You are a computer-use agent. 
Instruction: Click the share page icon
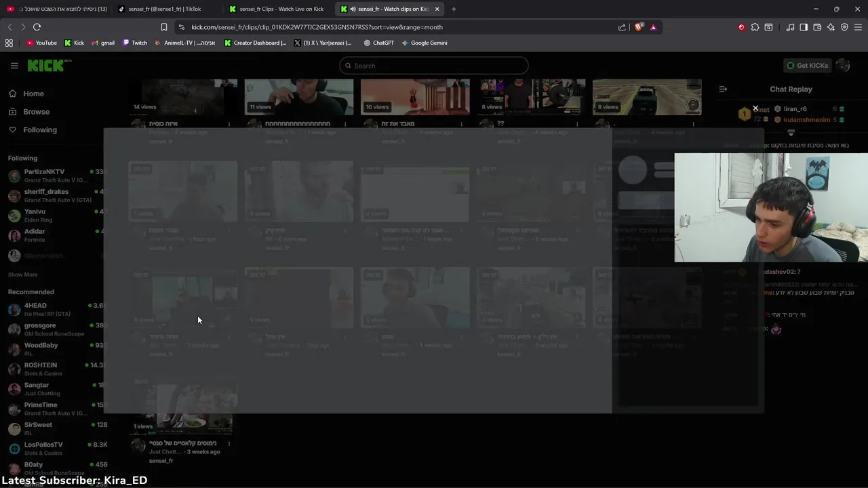[x=622, y=27]
